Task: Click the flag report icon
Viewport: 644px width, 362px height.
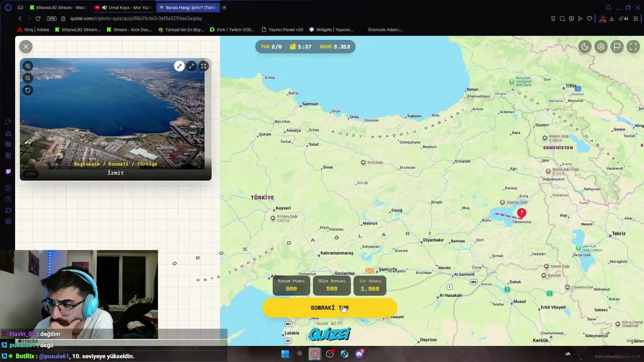Action: click(x=617, y=47)
